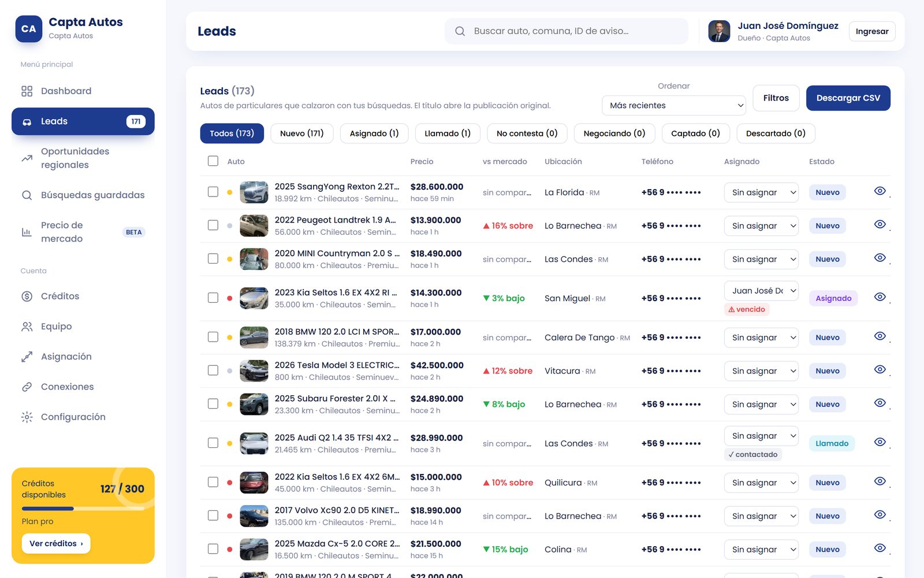The image size is (924, 578).
Task: View details eye icon for Audi Q2
Action: point(880,442)
